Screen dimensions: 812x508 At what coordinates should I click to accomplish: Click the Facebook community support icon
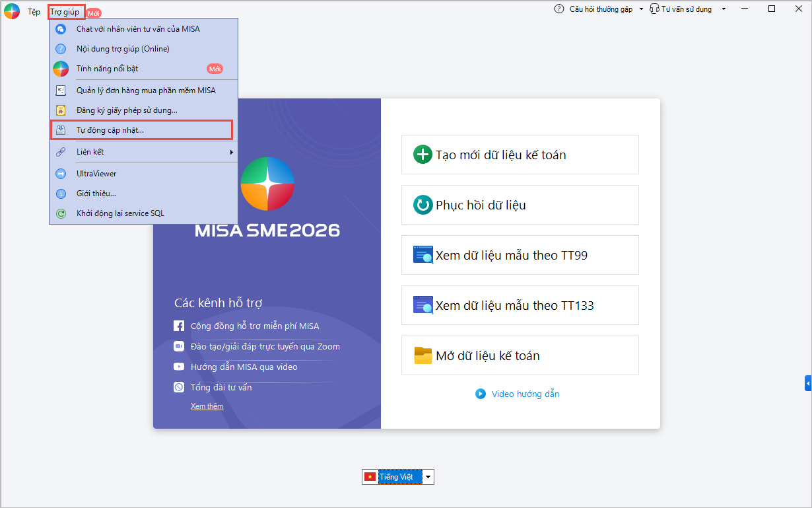pyautogui.click(x=178, y=326)
